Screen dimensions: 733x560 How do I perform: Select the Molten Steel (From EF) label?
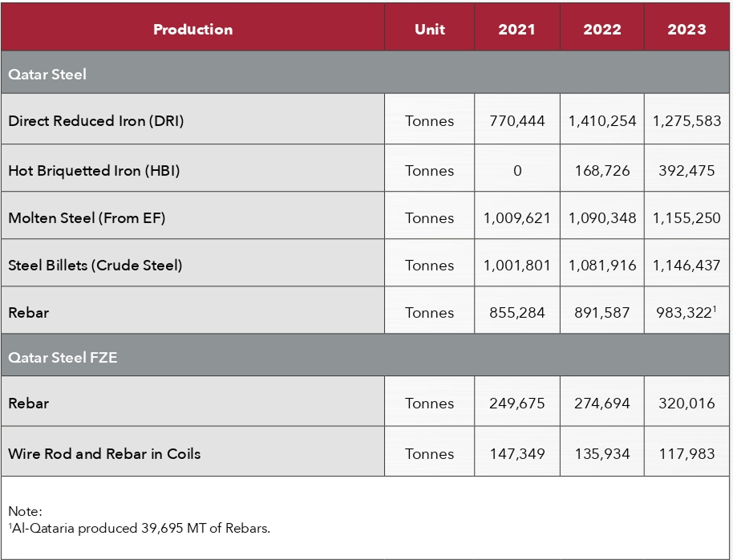pyautogui.click(x=87, y=218)
